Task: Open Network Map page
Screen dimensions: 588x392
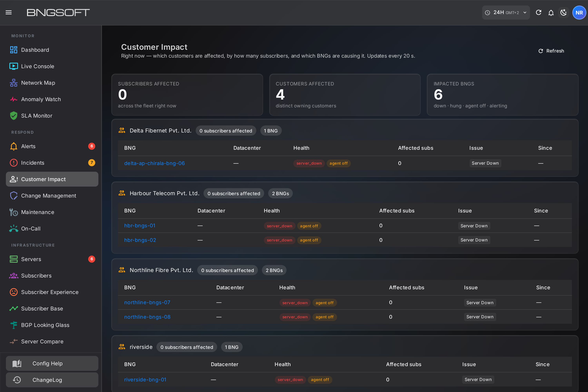Action: tap(52, 83)
